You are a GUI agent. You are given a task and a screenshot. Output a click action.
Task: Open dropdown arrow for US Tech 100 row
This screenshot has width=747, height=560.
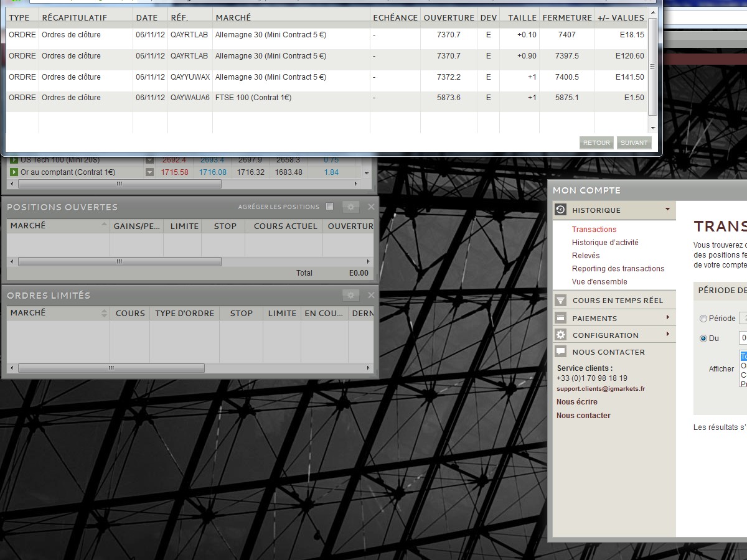tap(149, 160)
